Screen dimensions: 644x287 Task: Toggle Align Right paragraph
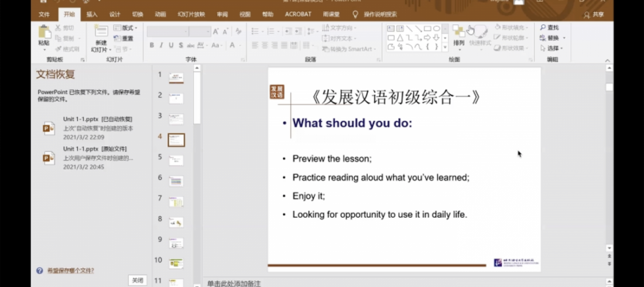(275, 45)
